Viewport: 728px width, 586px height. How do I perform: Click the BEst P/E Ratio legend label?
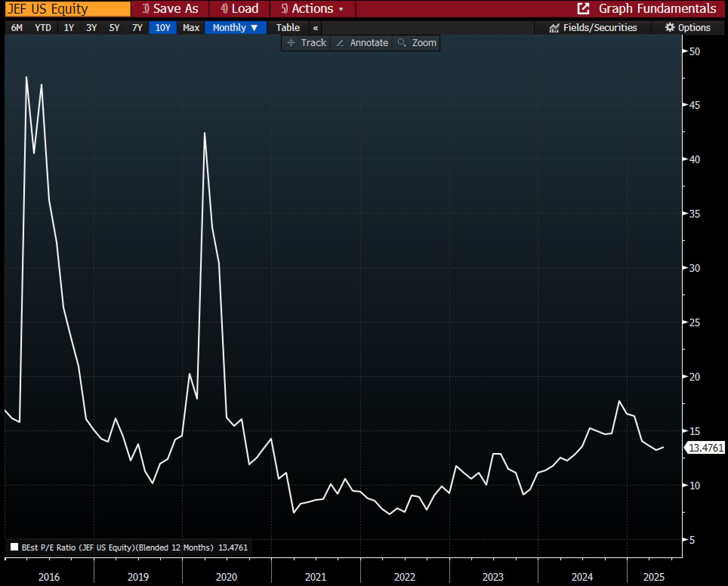coord(117,547)
